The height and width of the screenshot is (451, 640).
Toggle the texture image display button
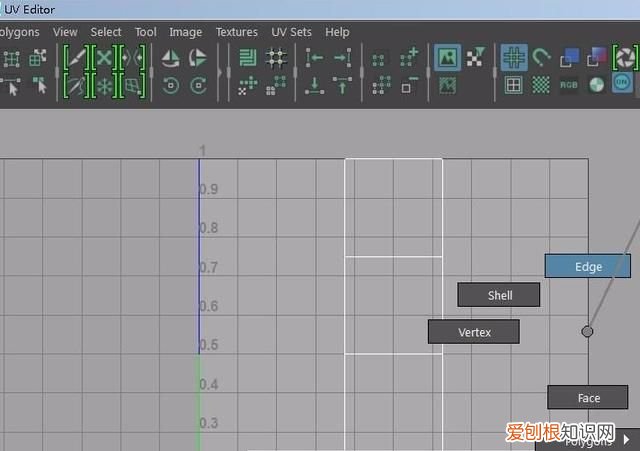(x=447, y=58)
